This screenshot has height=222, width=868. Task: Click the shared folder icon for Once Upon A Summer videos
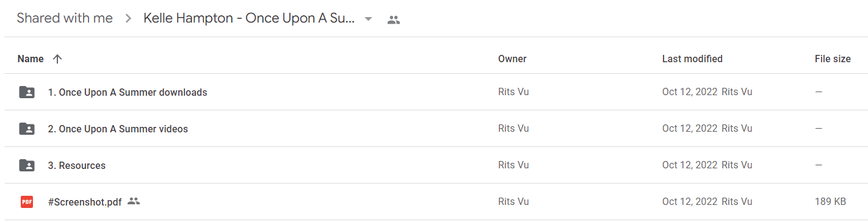27,129
